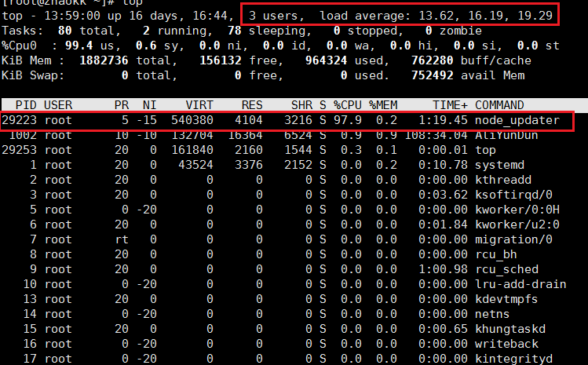This screenshot has height=365, width=588.
Task: Click the '80 total' tasks count
Action: pyautogui.click(x=89, y=31)
